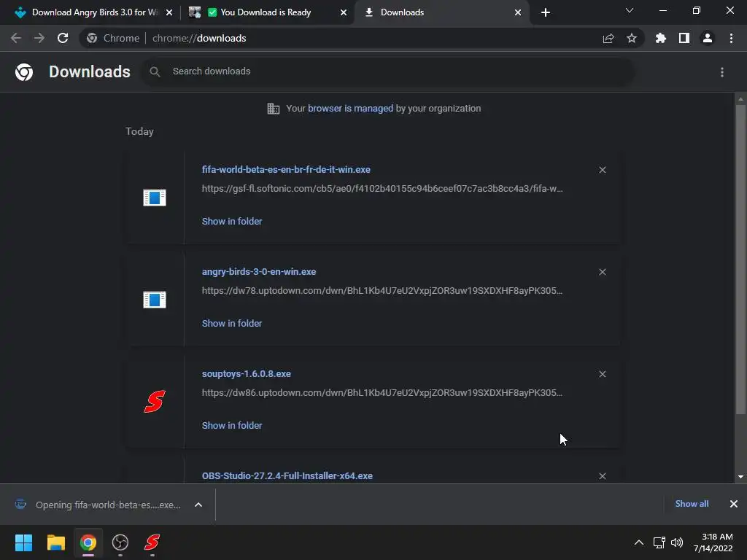This screenshot has width=747, height=560.
Task: Click the browser forward arrow
Action: pos(39,38)
